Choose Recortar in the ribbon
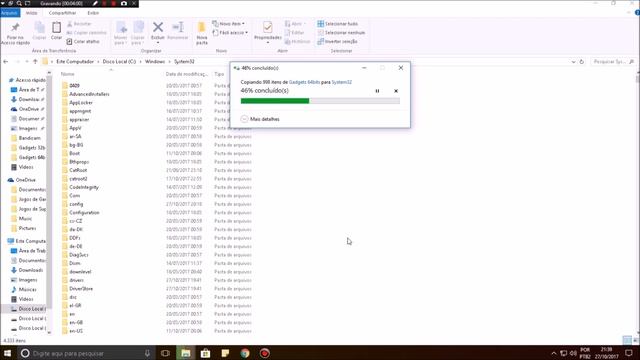This screenshot has width=640, height=360. [79, 24]
